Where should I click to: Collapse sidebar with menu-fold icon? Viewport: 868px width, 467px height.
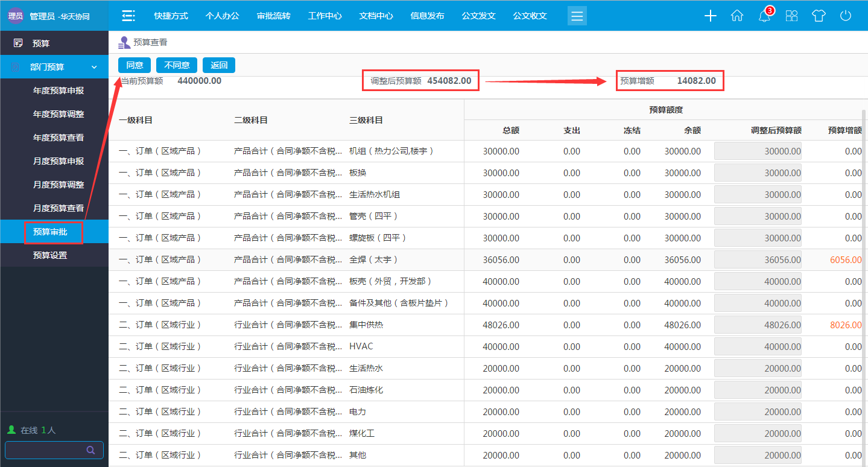pyautogui.click(x=128, y=16)
